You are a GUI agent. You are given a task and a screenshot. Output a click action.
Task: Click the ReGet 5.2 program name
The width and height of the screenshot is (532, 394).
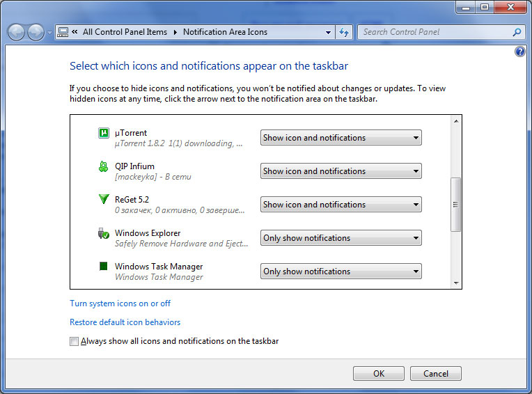(x=132, y=199)
